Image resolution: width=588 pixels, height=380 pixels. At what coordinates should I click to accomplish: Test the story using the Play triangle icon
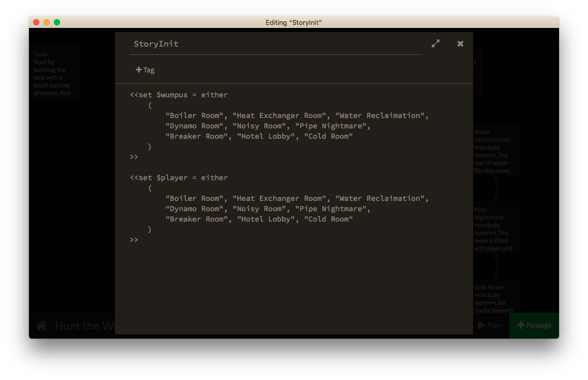point(480,325)
